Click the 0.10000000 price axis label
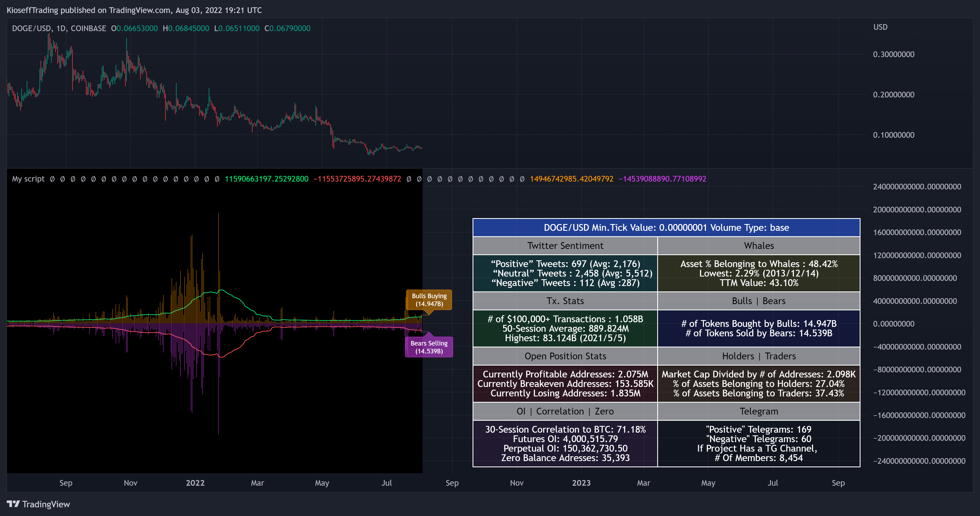Image resolution: width=980 pixels, height=516 pixels. [894, 135]
